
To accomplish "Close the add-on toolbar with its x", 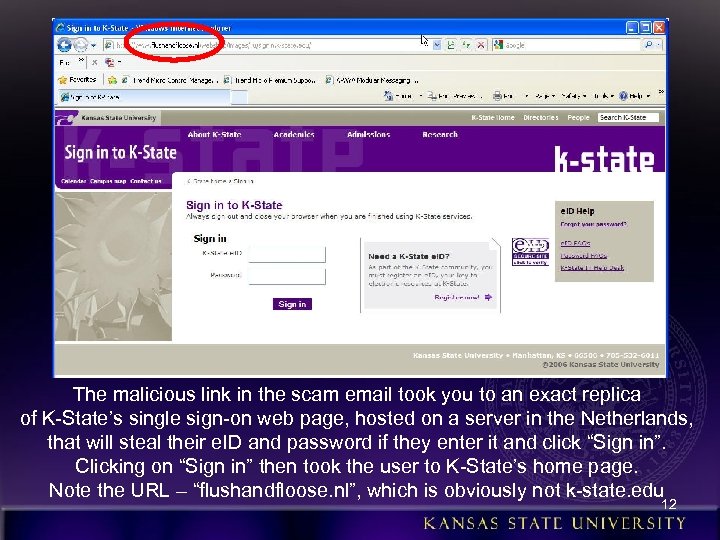I will pos(95,62).
